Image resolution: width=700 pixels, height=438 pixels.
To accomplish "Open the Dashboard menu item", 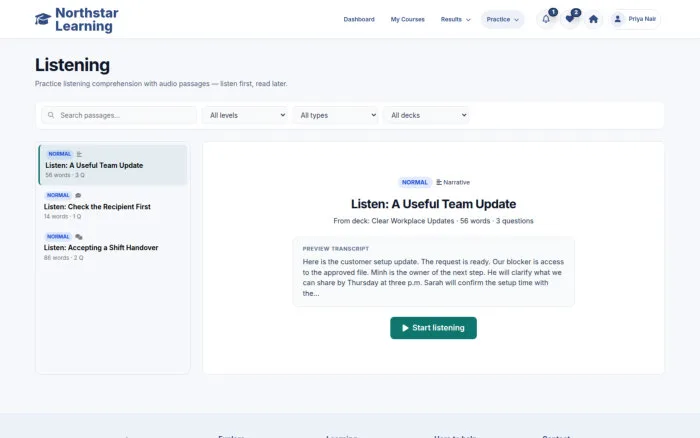I will point(359,19).
